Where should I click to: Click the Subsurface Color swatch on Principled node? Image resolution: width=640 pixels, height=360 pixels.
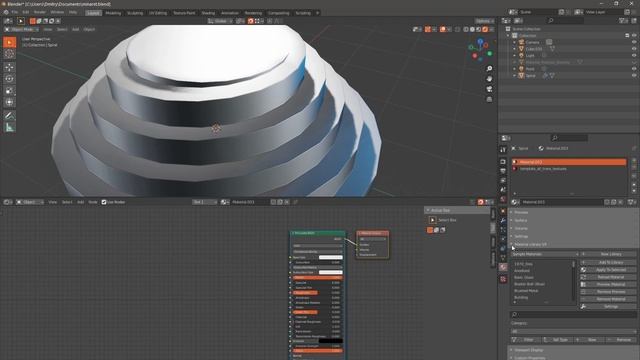coord(331,272)
